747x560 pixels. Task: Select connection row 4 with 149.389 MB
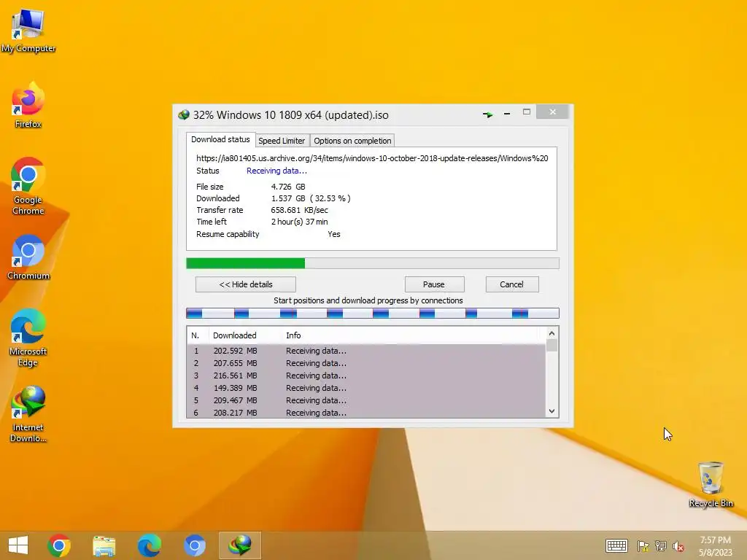(x=366, y=388)
